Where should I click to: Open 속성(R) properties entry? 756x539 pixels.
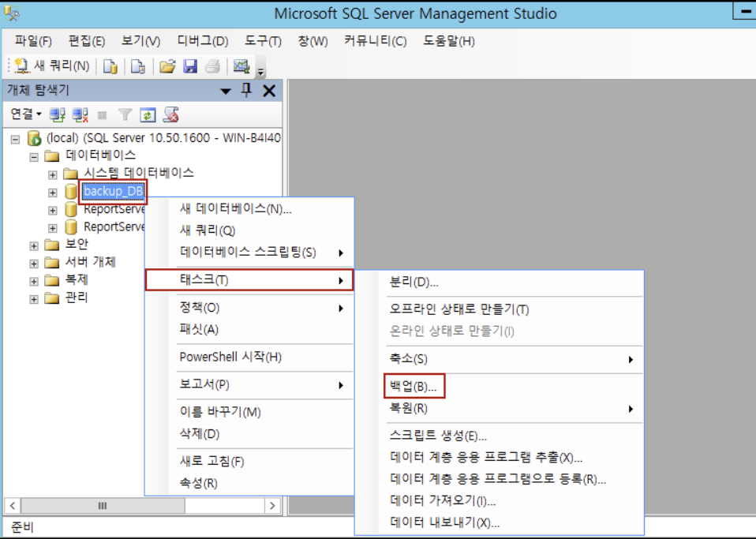click(249, 483)
